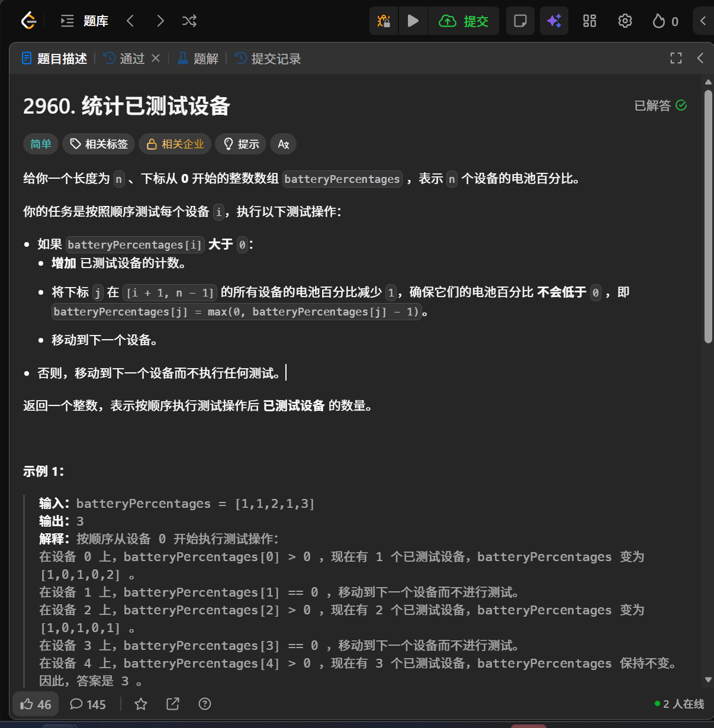Click the 输出: 3 line
This screenshot has height=728, width=714.
[62, 521]
